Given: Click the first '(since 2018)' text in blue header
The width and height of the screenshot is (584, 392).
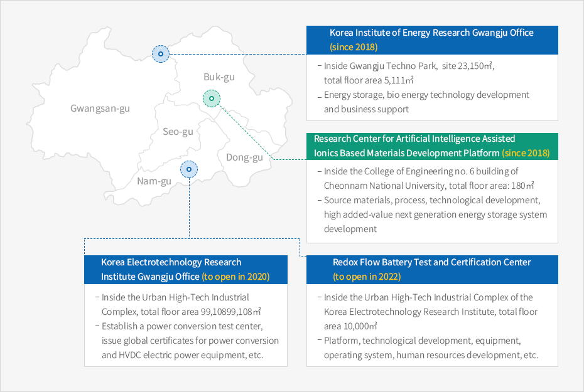Looking at the screenshot, I should click(x=354, y=47).
